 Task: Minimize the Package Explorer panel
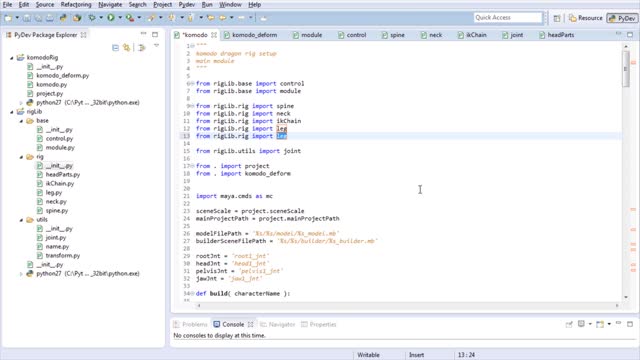pyautogui.click(x=143, y=34)
